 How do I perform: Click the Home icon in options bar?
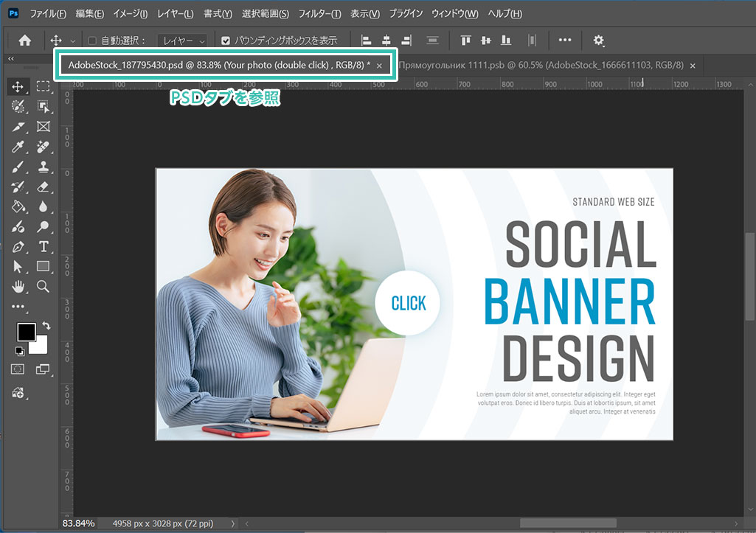coord(24,41)
